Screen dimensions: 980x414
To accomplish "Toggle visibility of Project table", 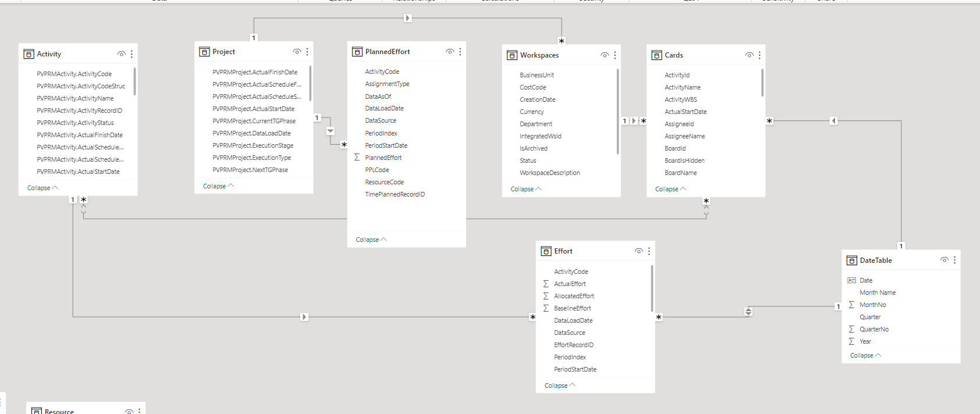I will point(297,52).
